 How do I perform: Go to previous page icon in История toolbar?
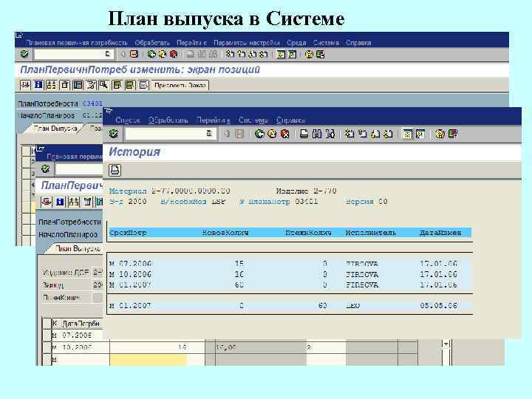362,134
